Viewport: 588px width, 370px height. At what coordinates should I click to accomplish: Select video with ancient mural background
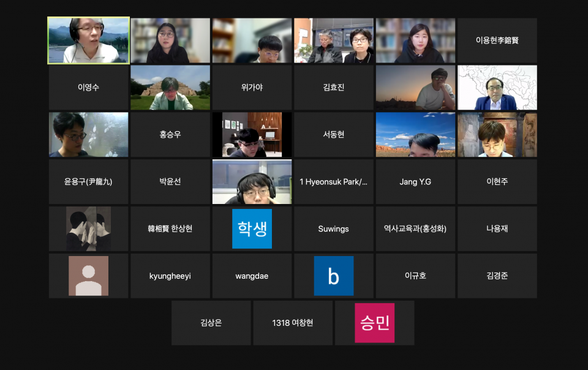pyautogui.click(x=497, y=135)
